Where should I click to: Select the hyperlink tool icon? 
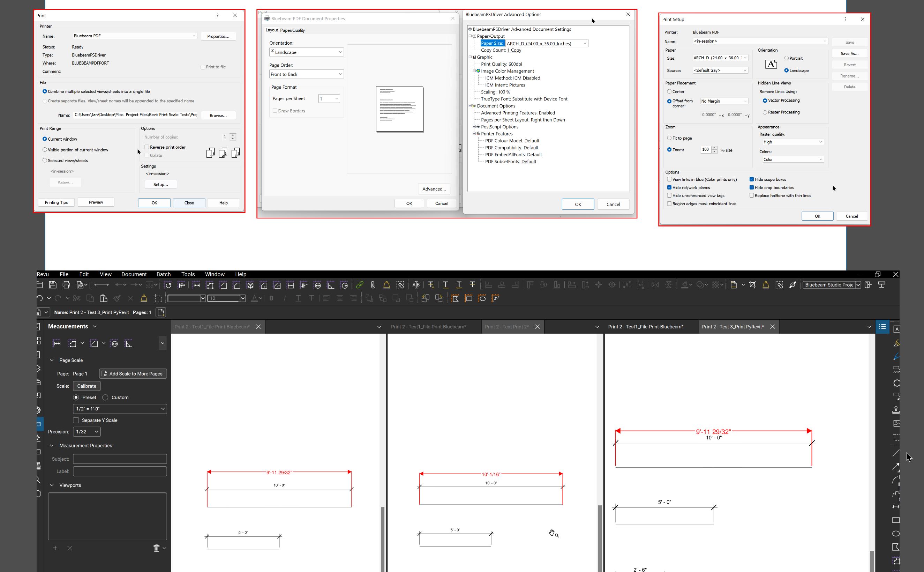pos(360,285)
